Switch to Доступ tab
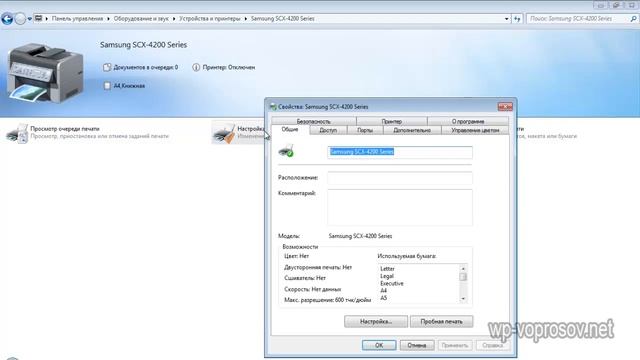The width and height of the screenshot is (640, 360). 328,130
